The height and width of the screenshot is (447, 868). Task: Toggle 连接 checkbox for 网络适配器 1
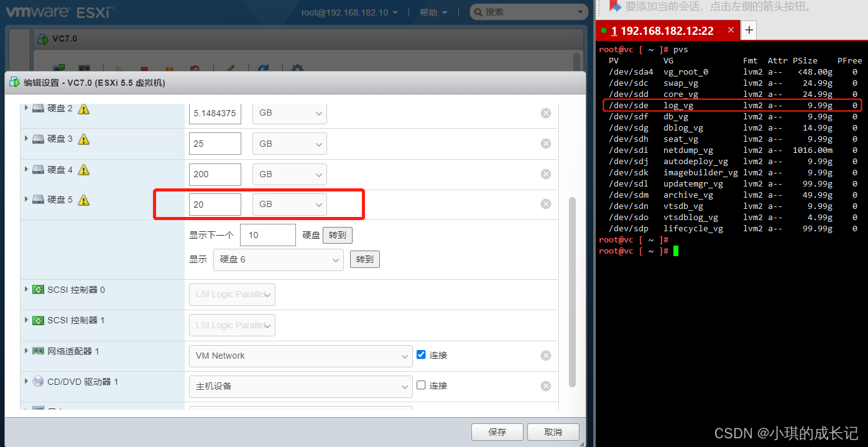[421, 354]
